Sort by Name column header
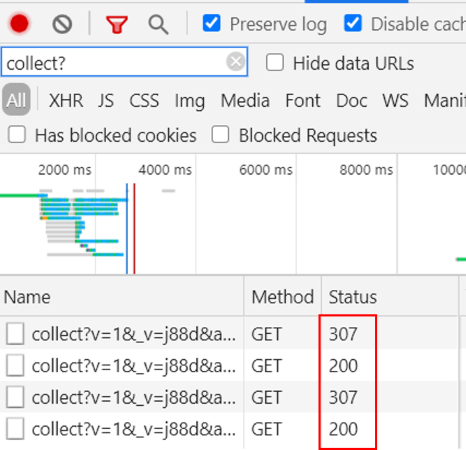 pos(27,297)
